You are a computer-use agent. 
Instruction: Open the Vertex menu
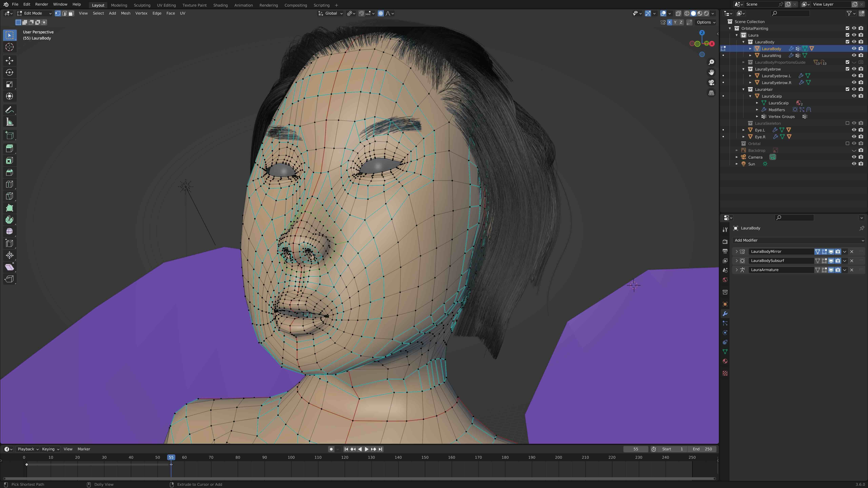(141, 14)
